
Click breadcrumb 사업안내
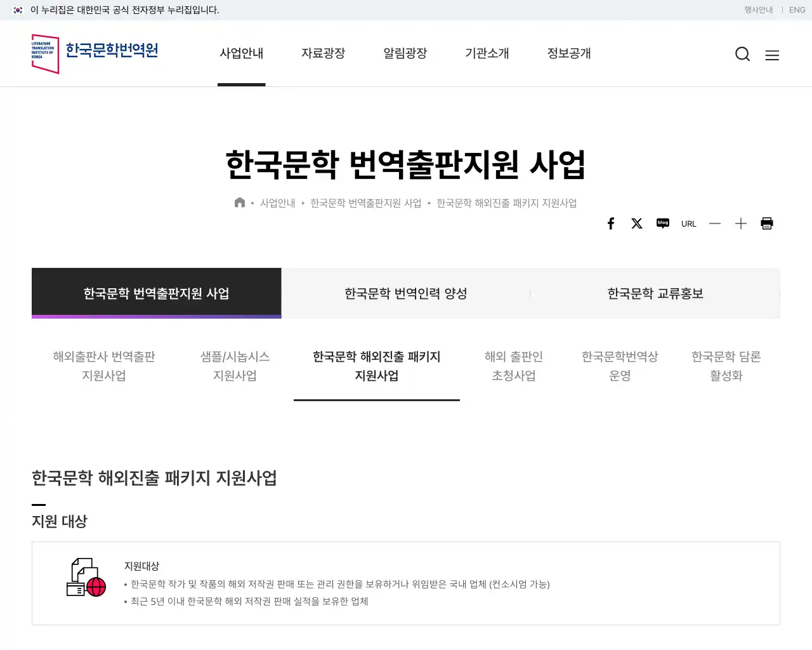click(278, 203)
